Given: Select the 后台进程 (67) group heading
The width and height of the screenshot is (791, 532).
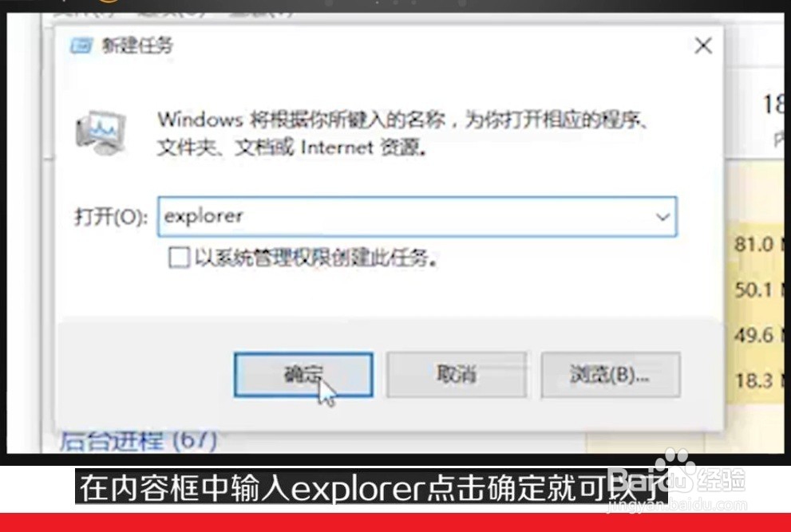Looking at the screenshot, I should pyautogui.click(x=139, y=440).
